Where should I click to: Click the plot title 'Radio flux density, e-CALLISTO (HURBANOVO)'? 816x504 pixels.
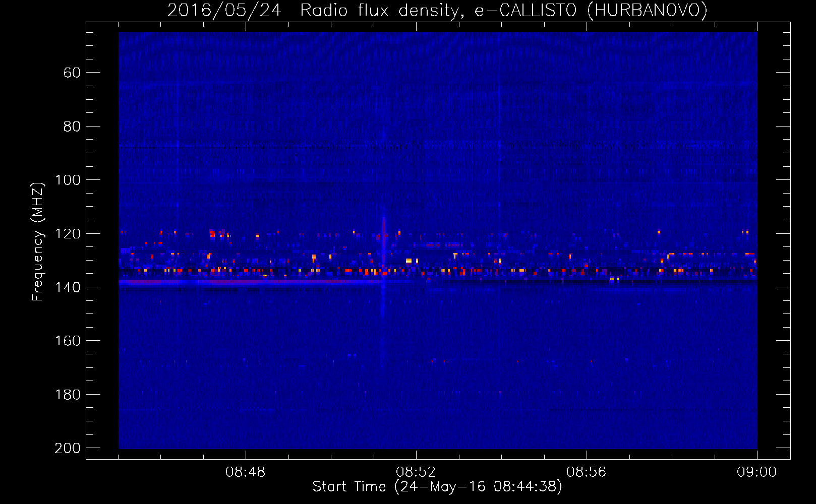pyautogui.click(x=503, y=10)
